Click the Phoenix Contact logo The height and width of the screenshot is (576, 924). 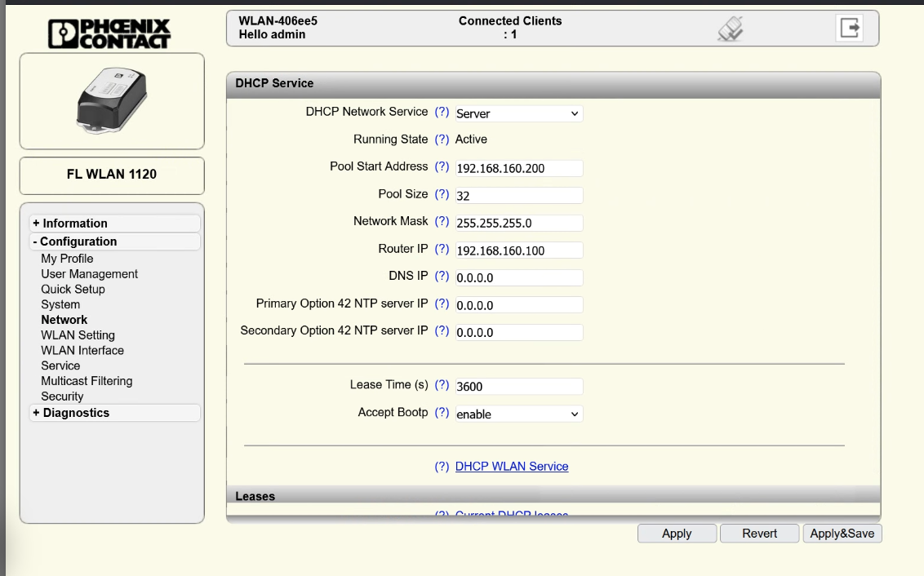[111, 33]
